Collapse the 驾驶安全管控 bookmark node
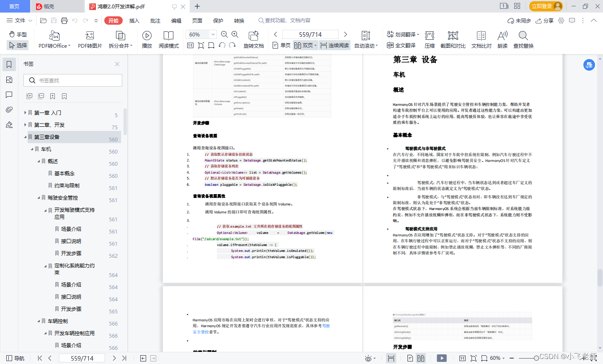The image size is (603, 364). [39, 197]
